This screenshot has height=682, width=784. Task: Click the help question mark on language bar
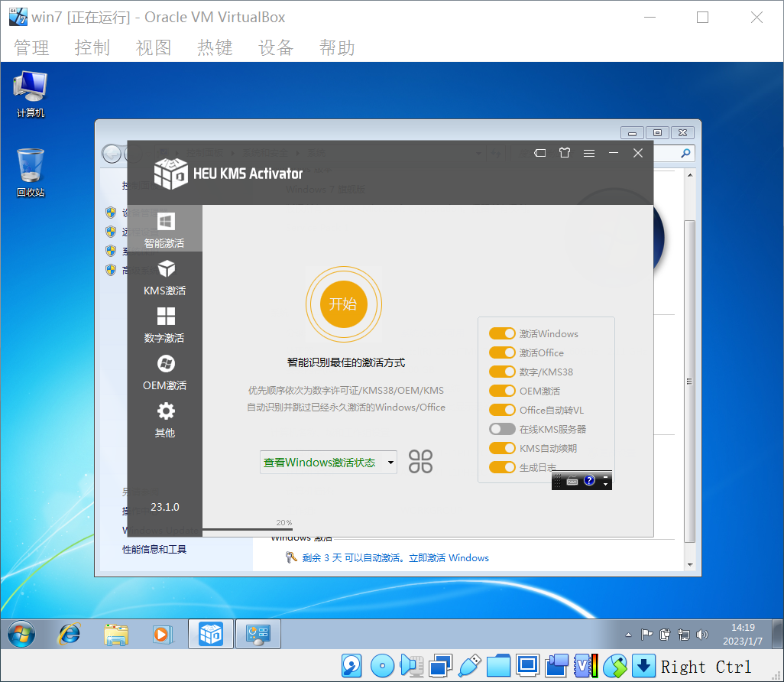[x=589, y=480]
